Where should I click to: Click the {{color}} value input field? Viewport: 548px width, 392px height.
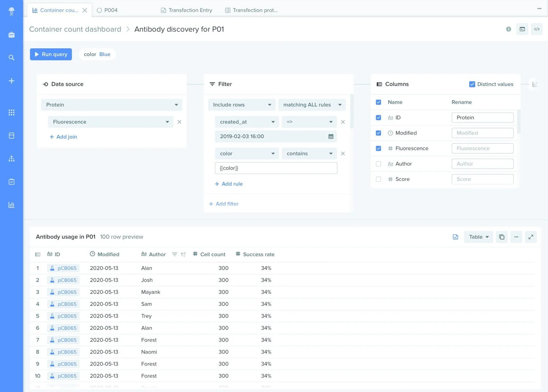click(x=276, y=168)
